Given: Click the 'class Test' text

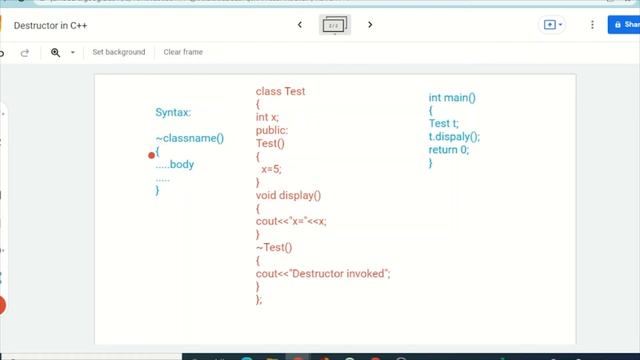Looking at the screenshot, I should point(280,91).
